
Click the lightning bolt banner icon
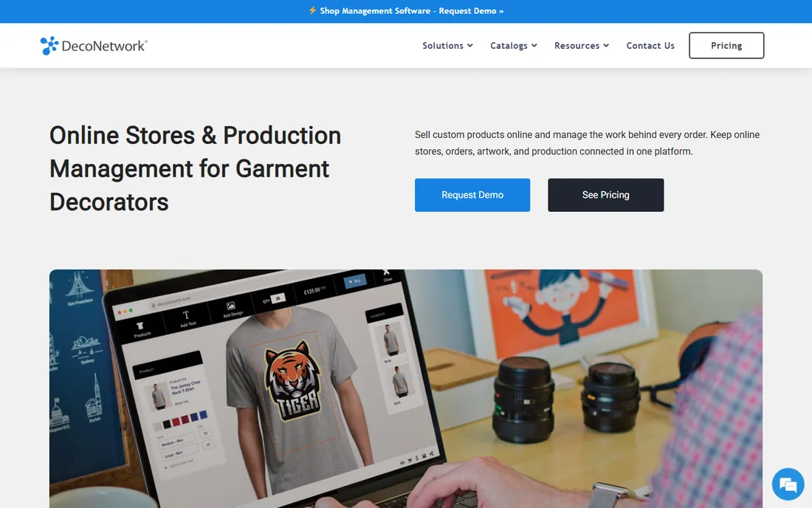click(312, 10)
